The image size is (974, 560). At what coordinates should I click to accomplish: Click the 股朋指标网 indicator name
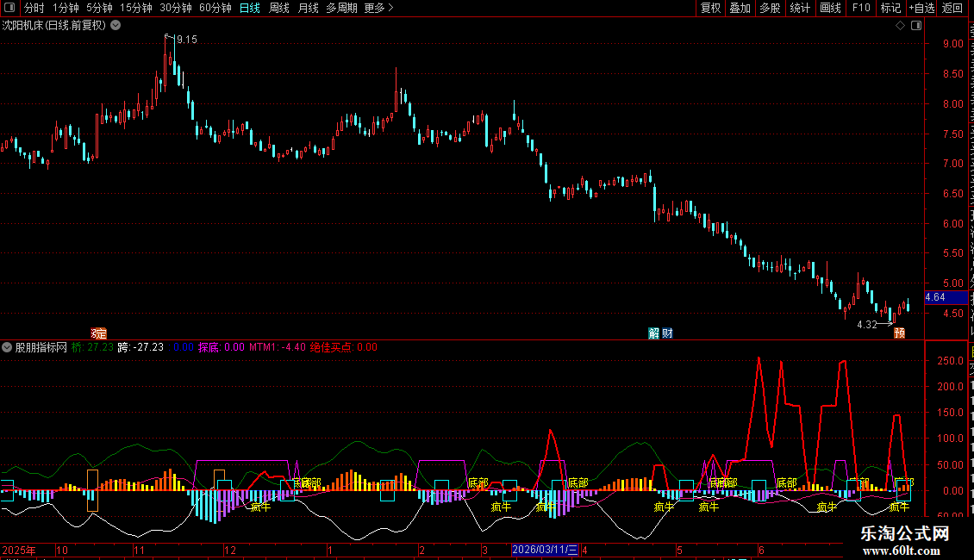41,348
